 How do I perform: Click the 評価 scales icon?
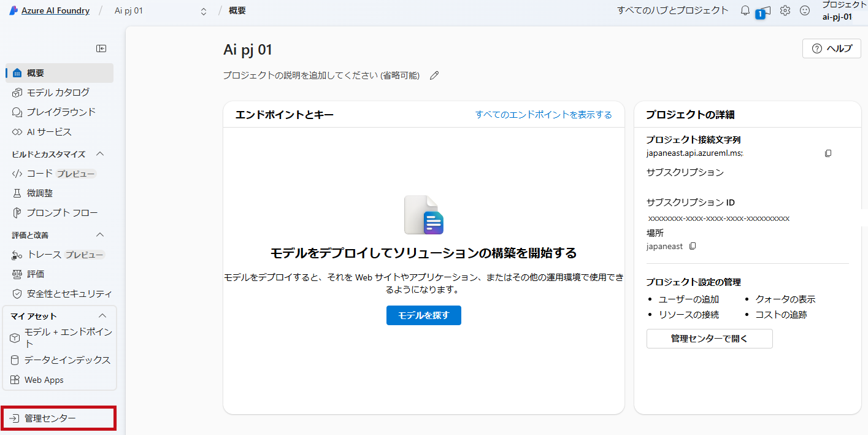pyautogui.click(x=17, y=274)
